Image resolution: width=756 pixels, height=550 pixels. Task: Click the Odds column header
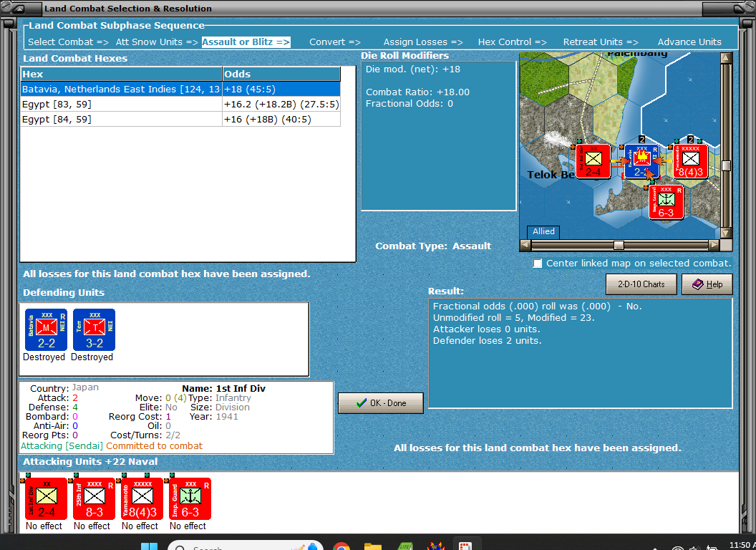pyautogui.click(x=281, y=74)
